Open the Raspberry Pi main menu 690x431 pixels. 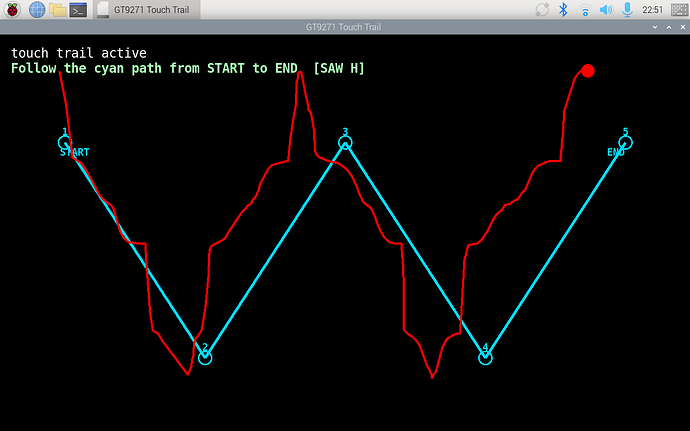(12, 10)
